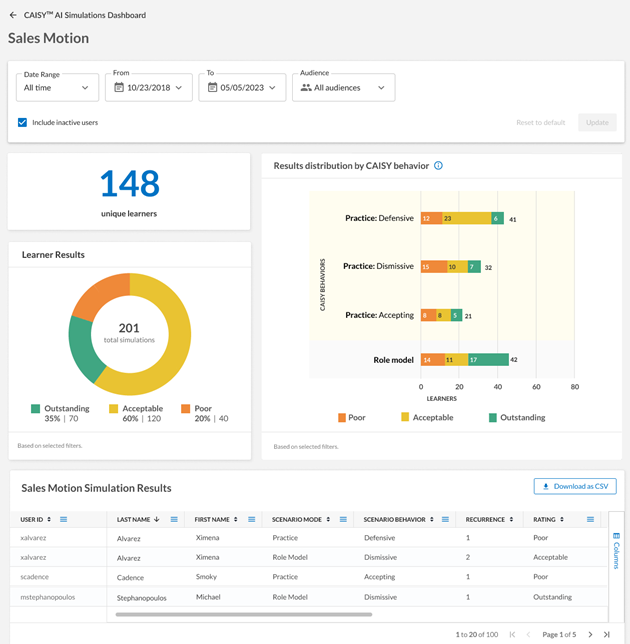The height and width of the screenshot is (644, 630).
Task: Select the mstephanopoulos user ID cell
Action: click(x=48, y=597)
